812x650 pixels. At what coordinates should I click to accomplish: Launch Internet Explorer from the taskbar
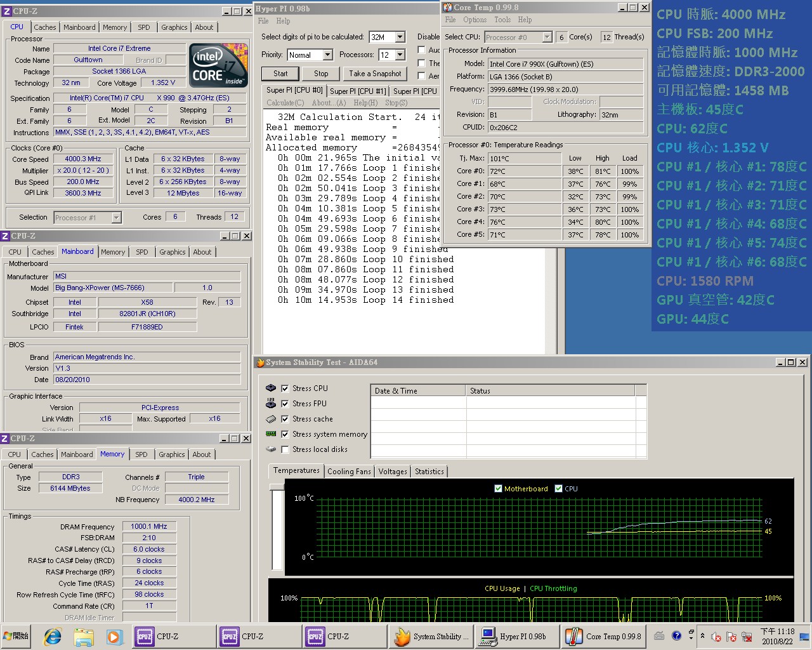pos(53,636)
